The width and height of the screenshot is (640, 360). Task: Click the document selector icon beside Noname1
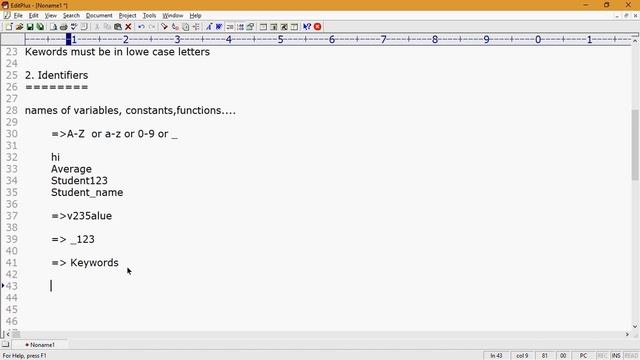5,344
